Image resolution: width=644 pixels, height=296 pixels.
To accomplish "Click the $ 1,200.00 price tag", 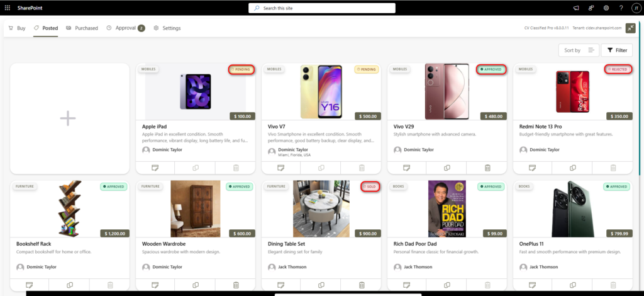I will (x=115, y=234).
